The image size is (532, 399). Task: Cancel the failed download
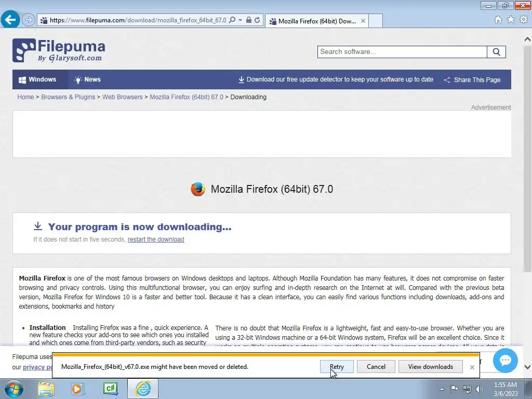tap(376, 367)
